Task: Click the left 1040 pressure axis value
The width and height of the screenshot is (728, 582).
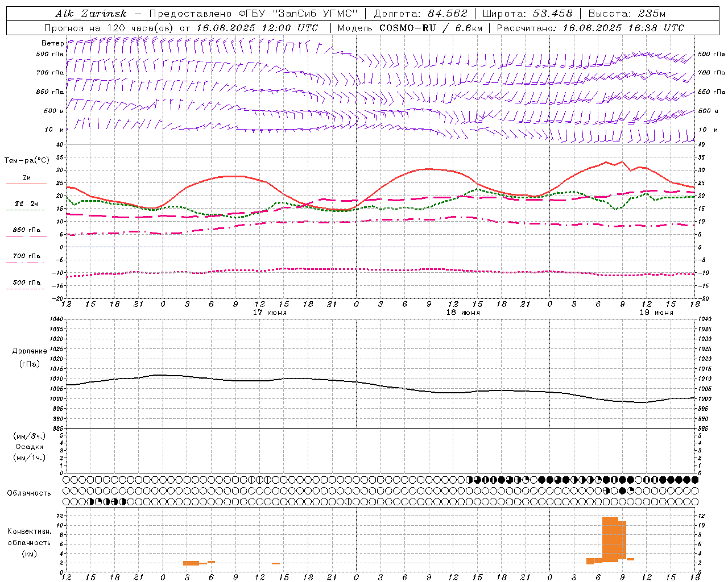Action: [x=56, y=319]
